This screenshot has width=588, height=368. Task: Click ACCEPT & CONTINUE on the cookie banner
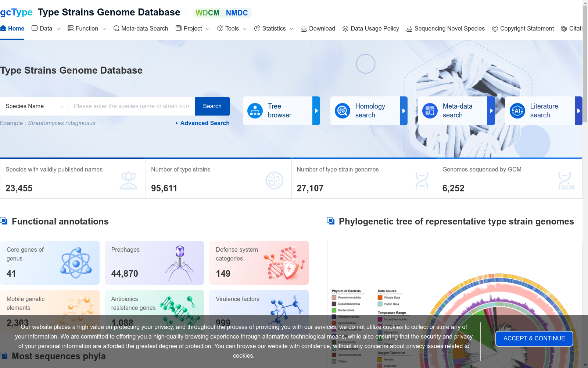534,339
